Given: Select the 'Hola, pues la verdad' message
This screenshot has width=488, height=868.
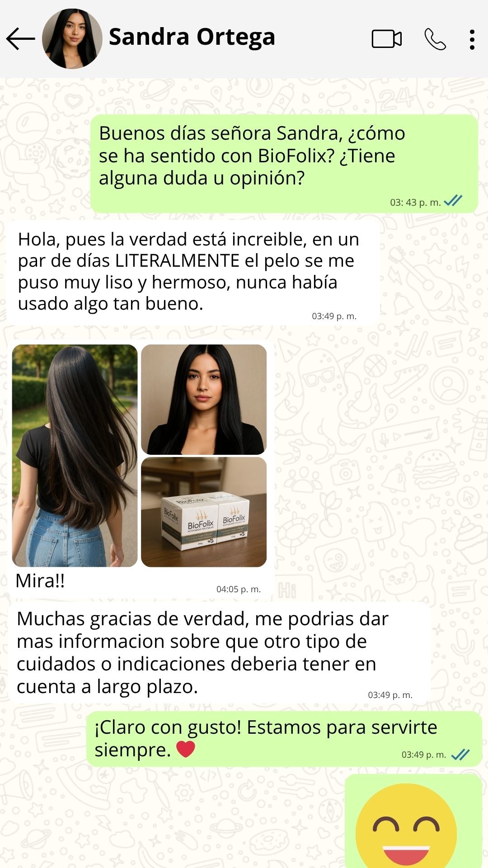Looking at the screenshot, I should [193, 273].
